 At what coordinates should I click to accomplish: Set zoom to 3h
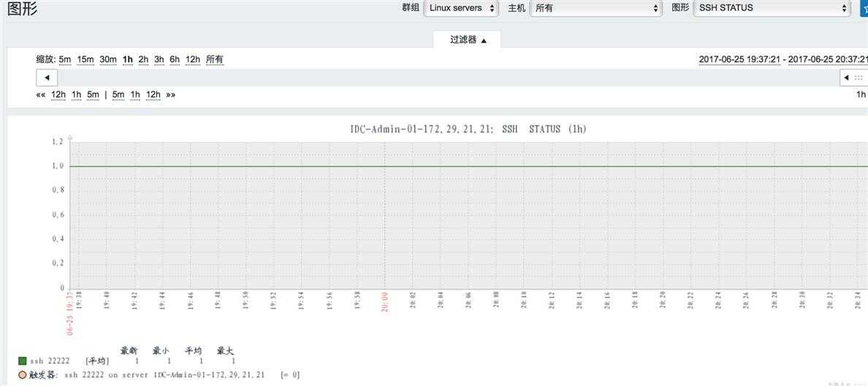pyautogui.click(x=159, y=59)
